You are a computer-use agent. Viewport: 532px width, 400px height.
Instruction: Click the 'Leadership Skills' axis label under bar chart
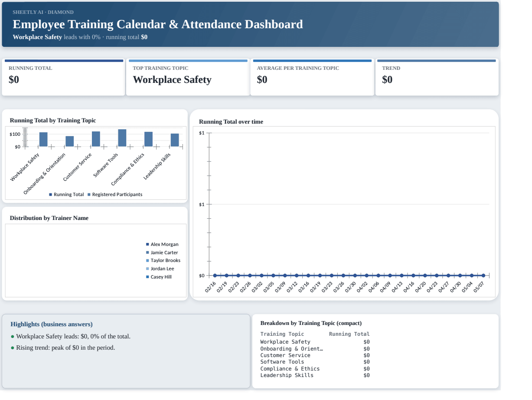coord(157,166)
